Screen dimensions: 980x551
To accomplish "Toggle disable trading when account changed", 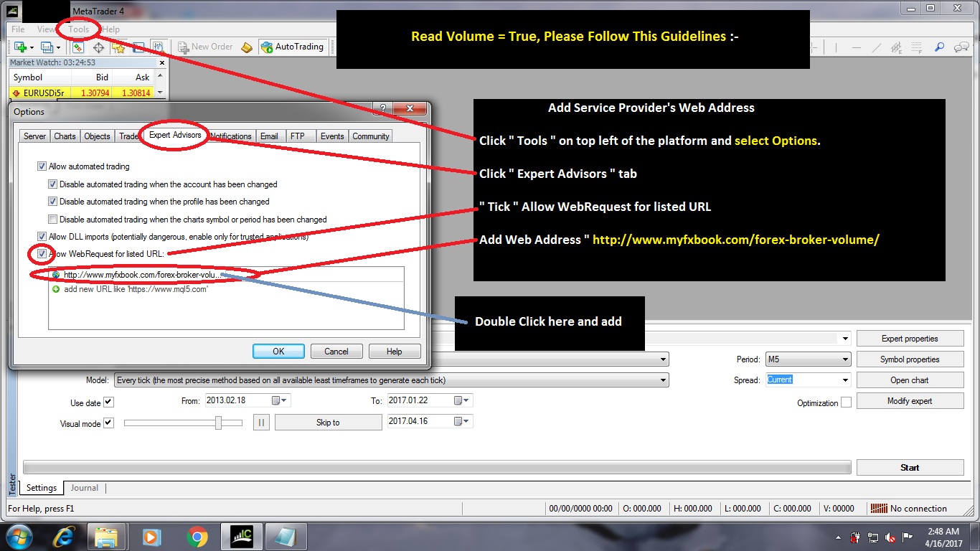I will 52,184.
